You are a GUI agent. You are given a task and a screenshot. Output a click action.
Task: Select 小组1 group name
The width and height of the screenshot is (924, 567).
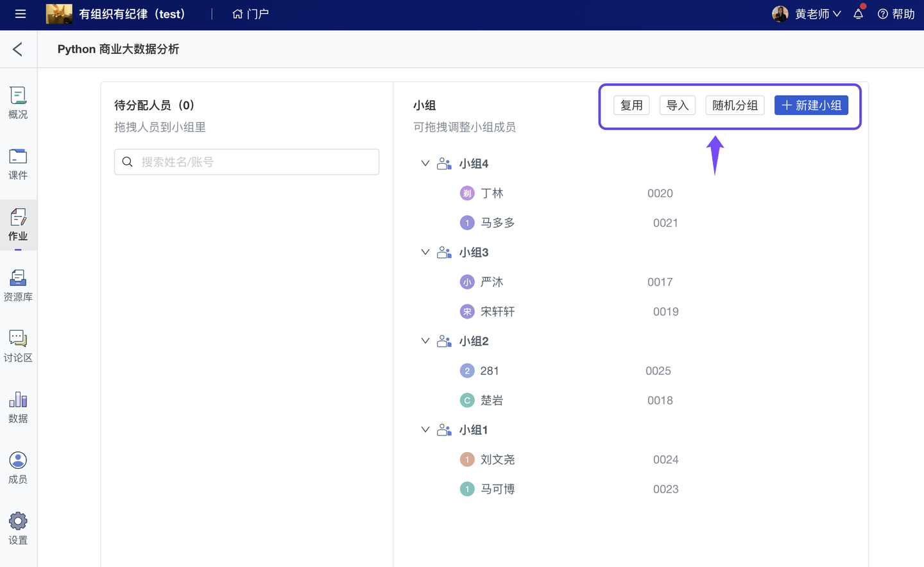474,430
